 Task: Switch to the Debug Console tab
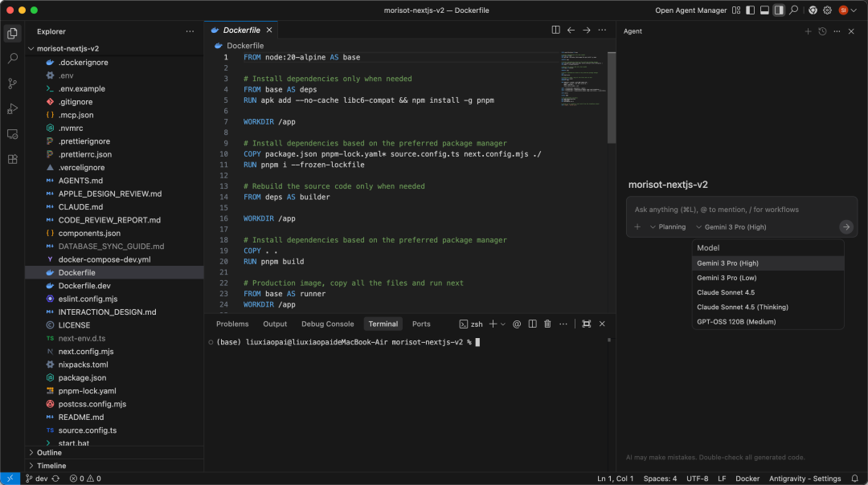327,324
